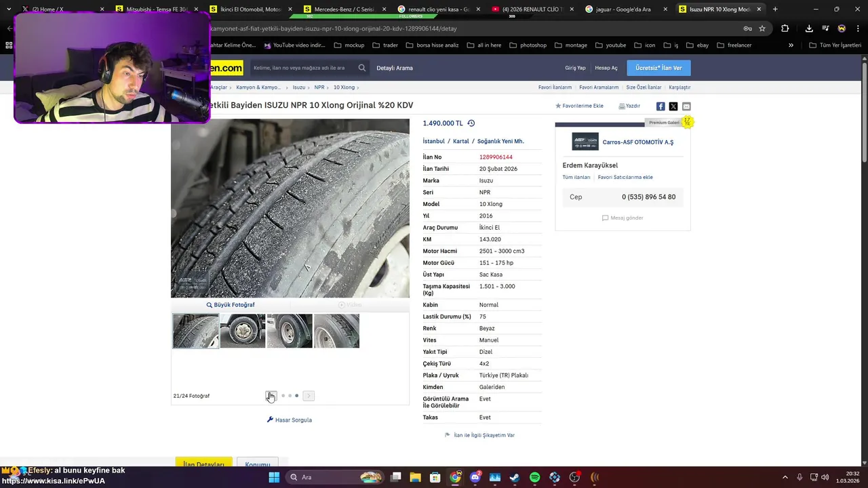Open Microsoft Store from taskbar
The width and height of the screenshot is (868, 488).
coord(435,477)
